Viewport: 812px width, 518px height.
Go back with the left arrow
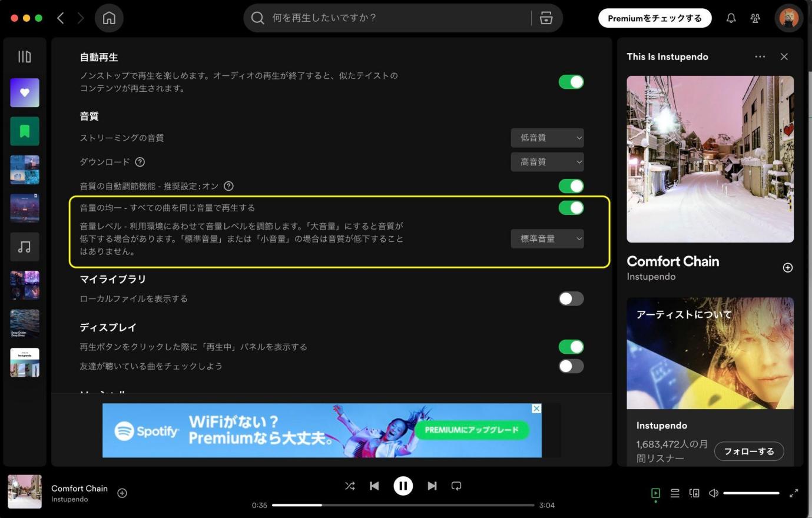[60, 18]
